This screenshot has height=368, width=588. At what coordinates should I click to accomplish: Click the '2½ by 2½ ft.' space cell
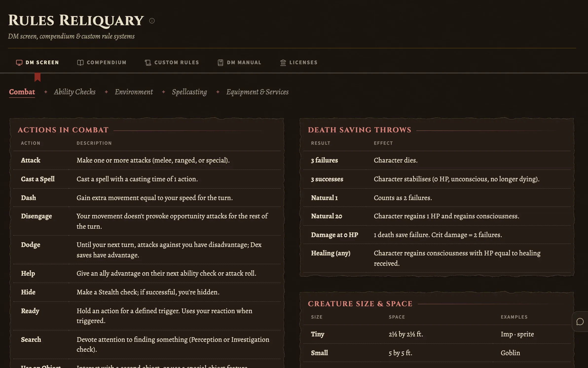[406, 334]
